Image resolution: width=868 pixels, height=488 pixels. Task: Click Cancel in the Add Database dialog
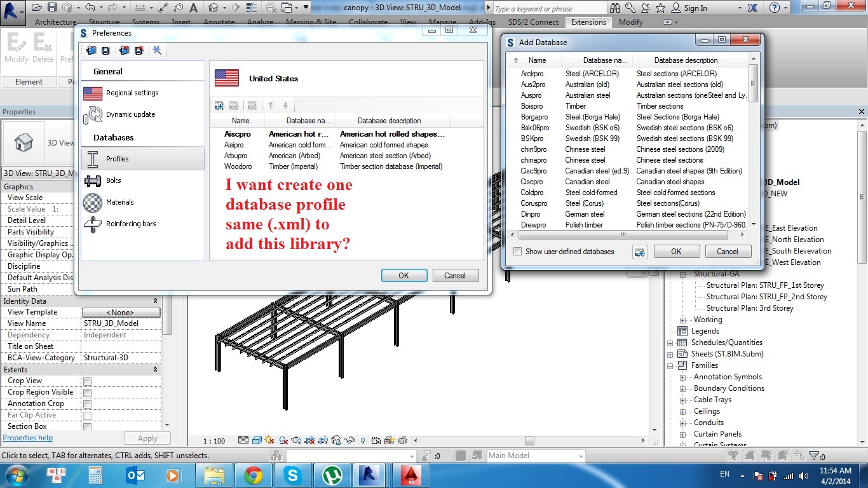(728, 252)
